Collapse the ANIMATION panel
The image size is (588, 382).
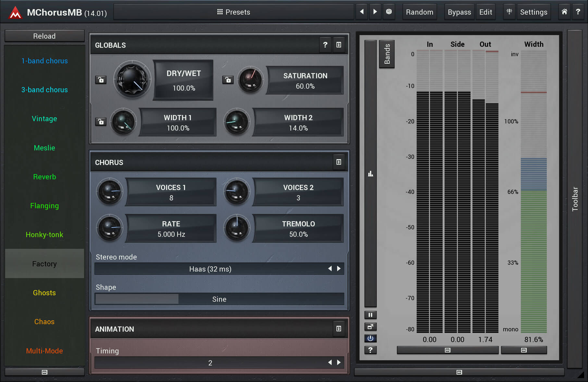339,329
